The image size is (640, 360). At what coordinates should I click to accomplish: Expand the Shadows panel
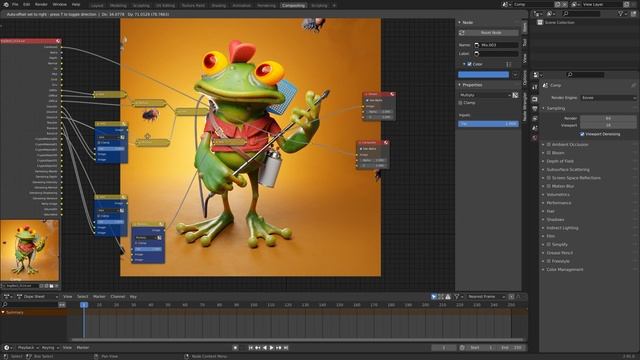[x=555, y=220]
